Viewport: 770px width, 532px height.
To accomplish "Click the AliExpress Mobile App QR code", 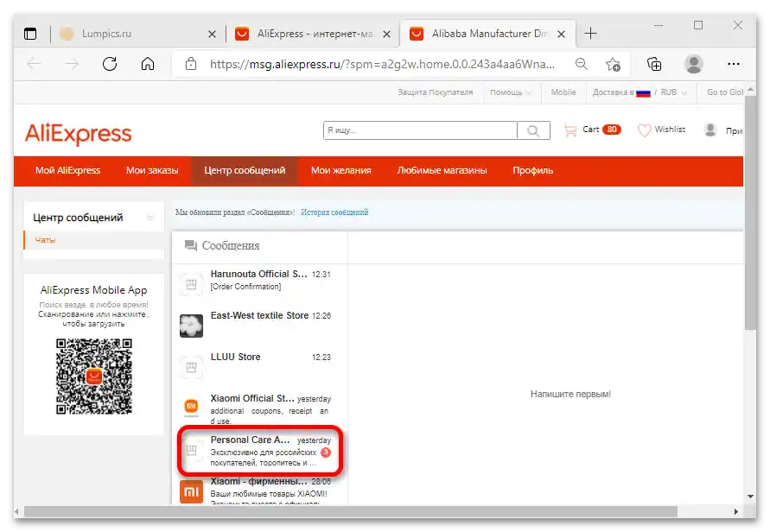I will (x=94, y=377).
